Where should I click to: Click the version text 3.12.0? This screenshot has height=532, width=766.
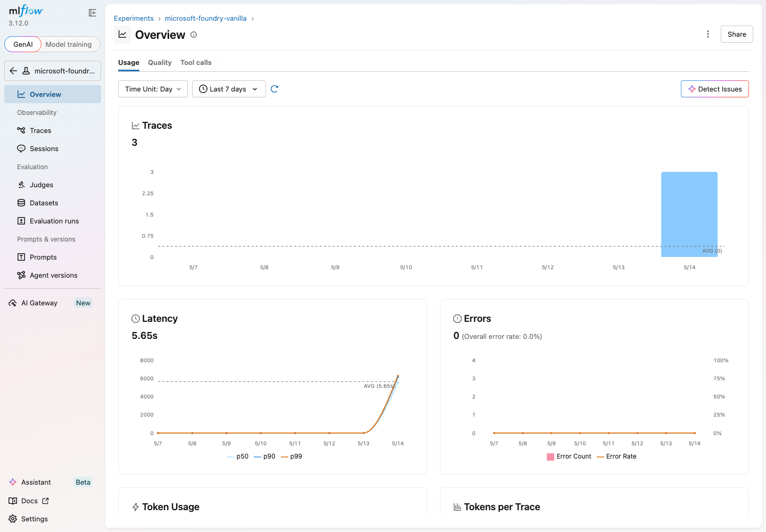click(x=19, y=23)
